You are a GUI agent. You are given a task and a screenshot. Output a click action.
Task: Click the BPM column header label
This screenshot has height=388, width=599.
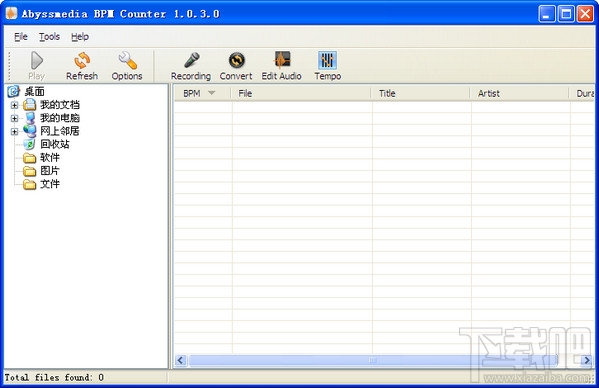tap(192, 94)
